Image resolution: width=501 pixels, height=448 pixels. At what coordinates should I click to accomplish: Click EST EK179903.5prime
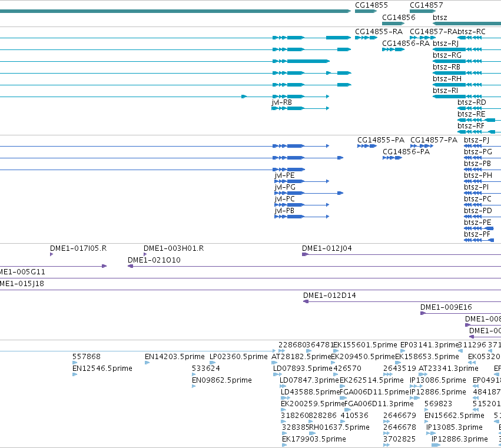pos(314,439)
